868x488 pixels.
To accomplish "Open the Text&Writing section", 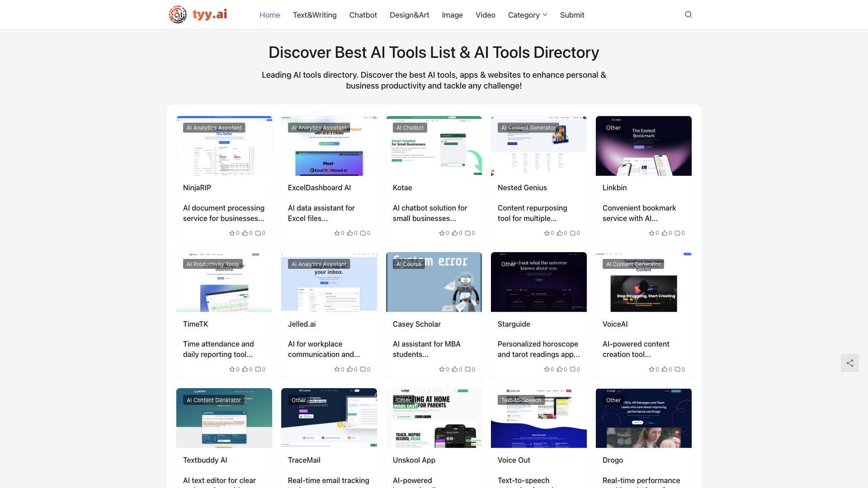I will (315, 15).
